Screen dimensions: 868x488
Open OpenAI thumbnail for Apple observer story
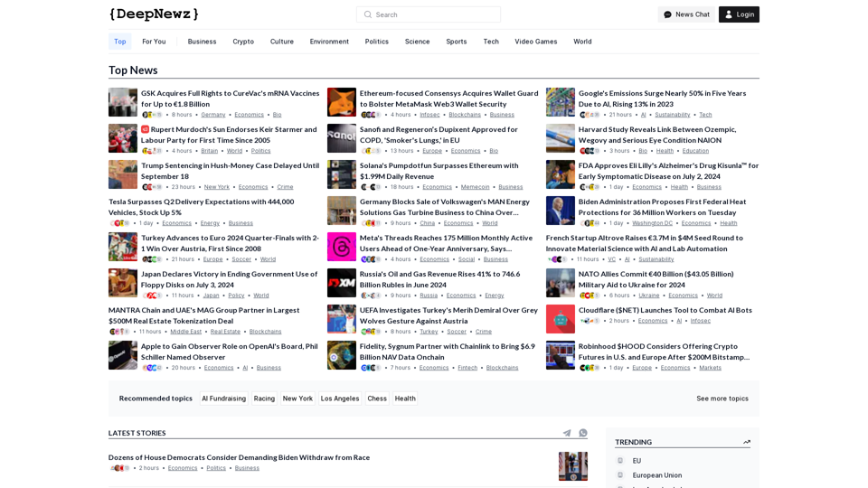tap(123, 355)
